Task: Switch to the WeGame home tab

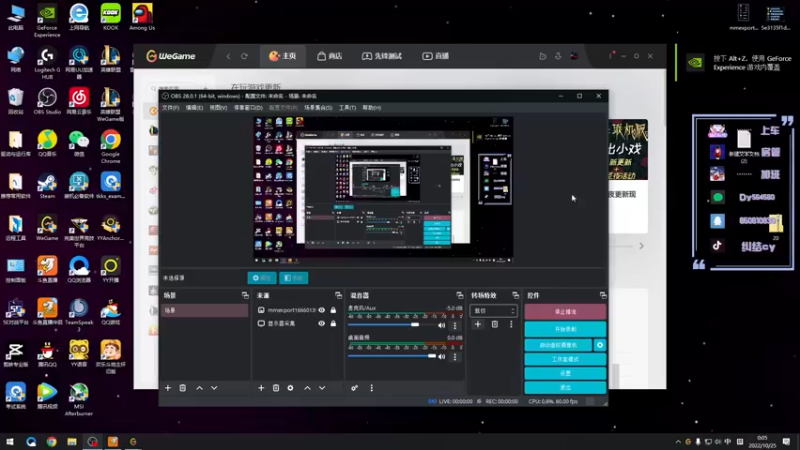Action: point(283,56)
